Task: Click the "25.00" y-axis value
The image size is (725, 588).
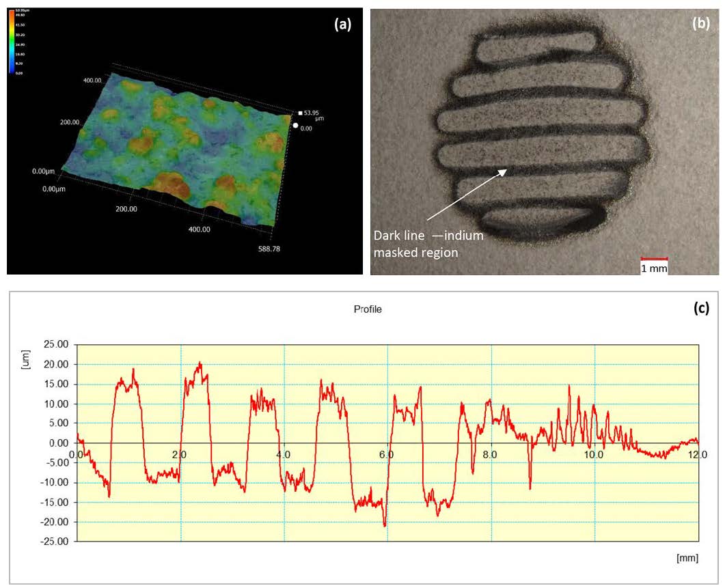Action: point(55,344)
